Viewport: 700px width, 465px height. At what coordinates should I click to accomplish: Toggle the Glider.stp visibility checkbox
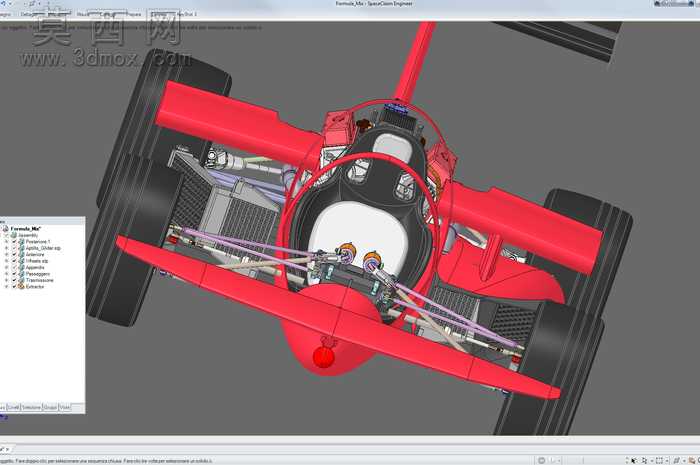(14, 248)
